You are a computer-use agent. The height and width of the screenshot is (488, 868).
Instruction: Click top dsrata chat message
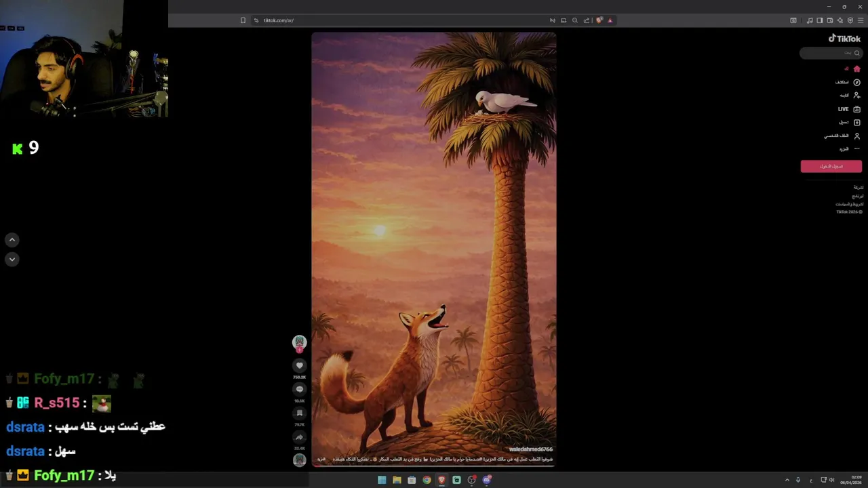click(85, 427)
